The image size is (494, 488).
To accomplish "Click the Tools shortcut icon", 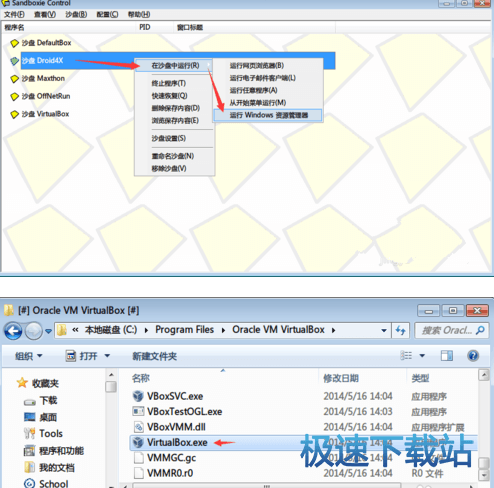I will 30,433.
